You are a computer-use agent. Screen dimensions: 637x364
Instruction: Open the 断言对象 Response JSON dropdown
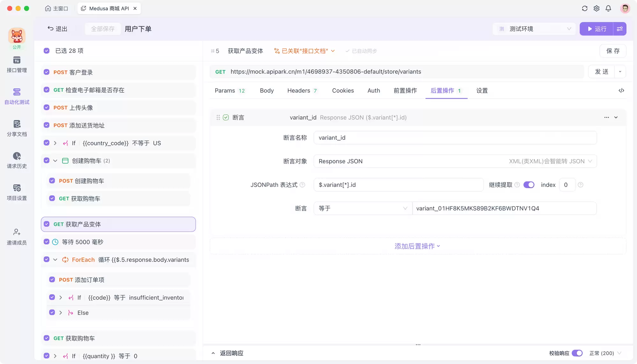pos(455,161)
